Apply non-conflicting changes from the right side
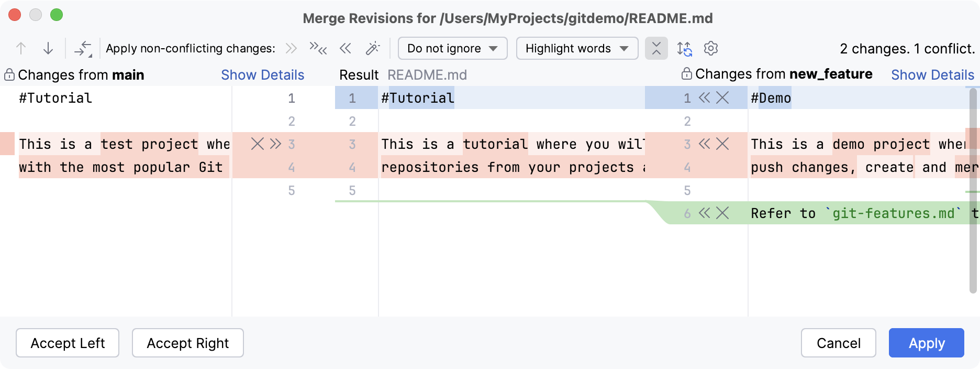The height and width of the screenshot is (369, 980). [346, 48]
